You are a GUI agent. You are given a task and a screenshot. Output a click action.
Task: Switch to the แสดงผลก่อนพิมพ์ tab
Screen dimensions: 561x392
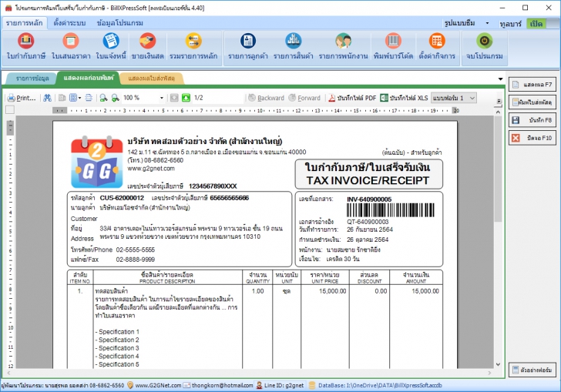coord(89,78)
